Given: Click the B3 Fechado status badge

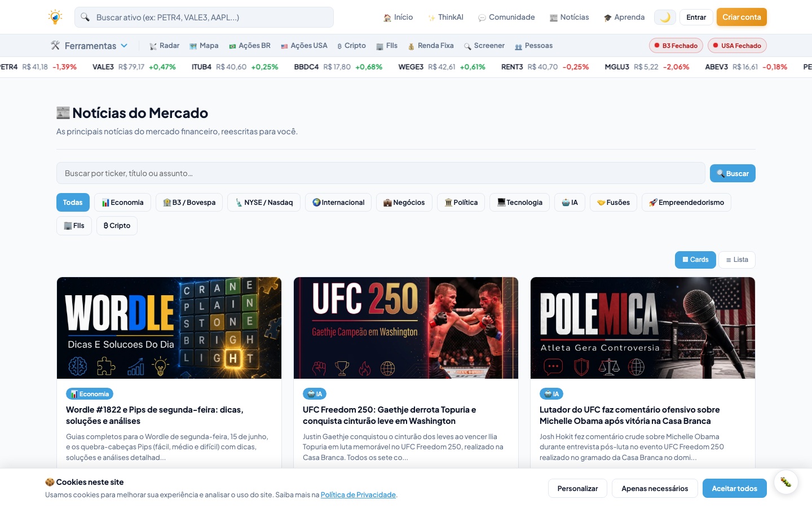Looking at the screenshot, I should point(676,46).
